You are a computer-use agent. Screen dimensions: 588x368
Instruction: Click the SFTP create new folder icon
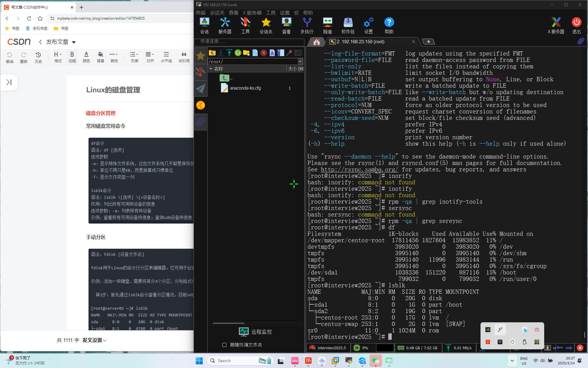[246, 53]
